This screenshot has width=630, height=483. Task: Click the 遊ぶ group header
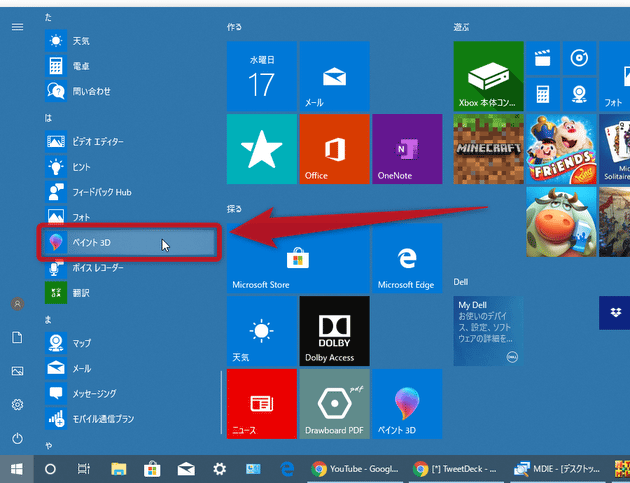pos(461,27)
